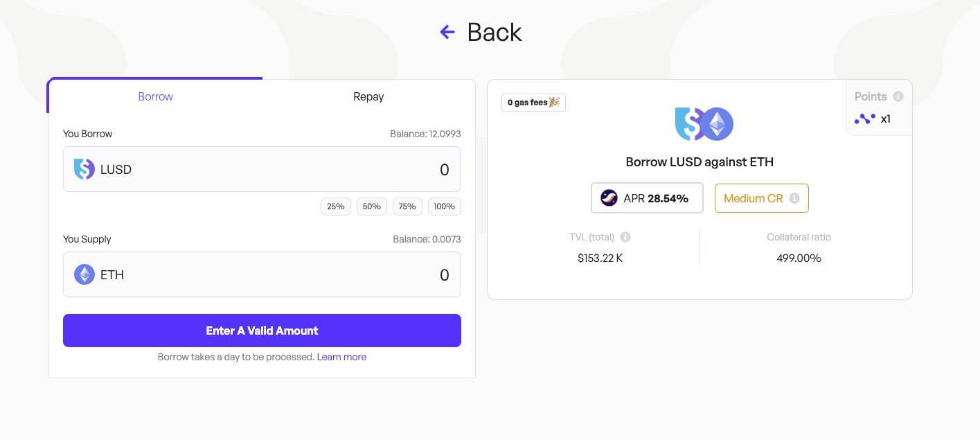The width and height of the screenshot is (980, 440).
Task: Click the LUSD borrow amount input field
Action: pyautogui.click(x=312, y=169)
